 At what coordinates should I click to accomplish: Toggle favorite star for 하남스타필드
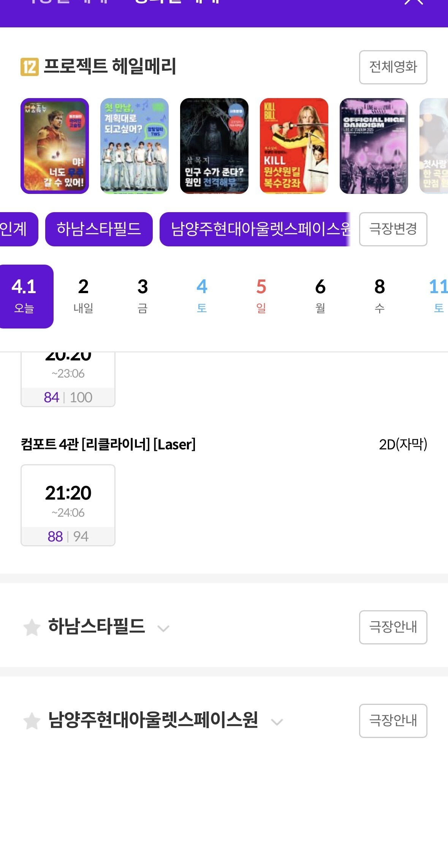coord(32,627)
